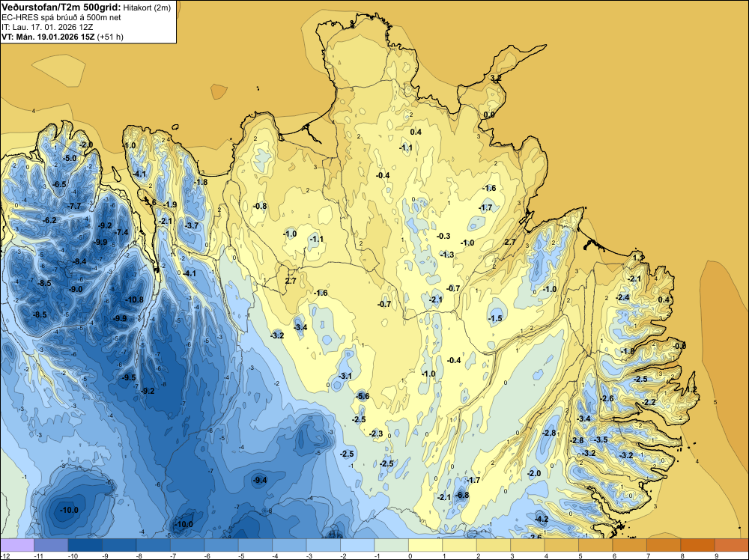Click the temperature value "-10.8"
The height and width of the screenshot is (560, 749).
[134, 299]
